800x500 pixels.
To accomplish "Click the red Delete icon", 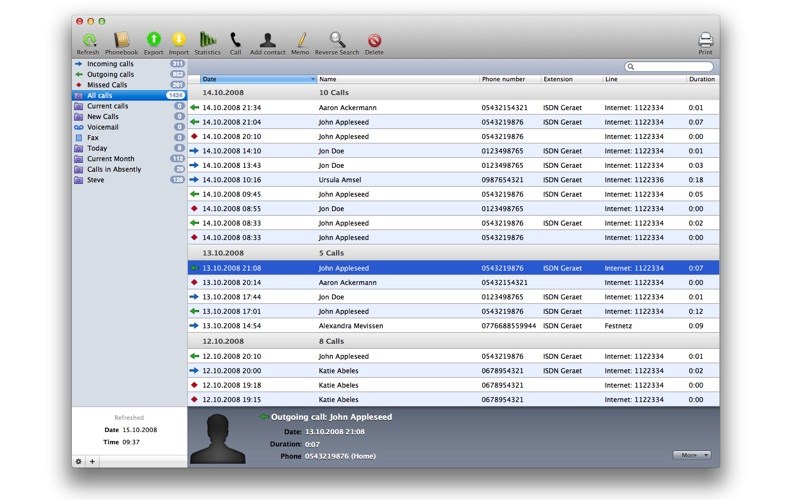I will coord(374,40).
